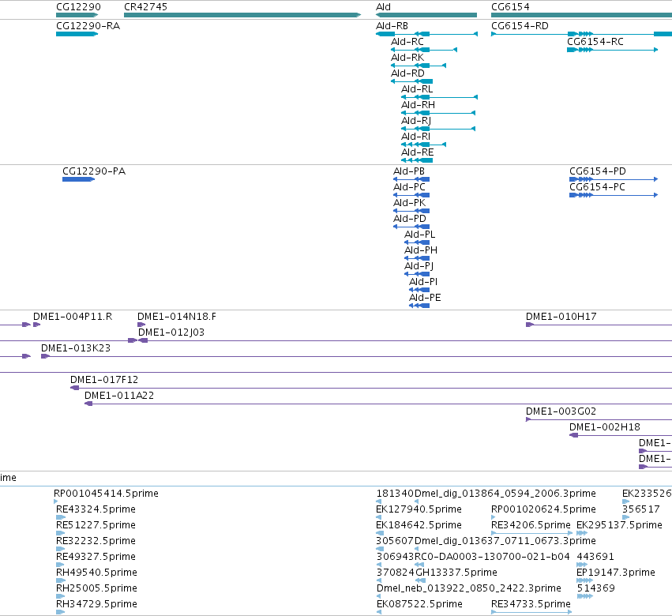The image size is (672, 616).
Task: Select transcript Ald-RL
Action: point(439,97)
